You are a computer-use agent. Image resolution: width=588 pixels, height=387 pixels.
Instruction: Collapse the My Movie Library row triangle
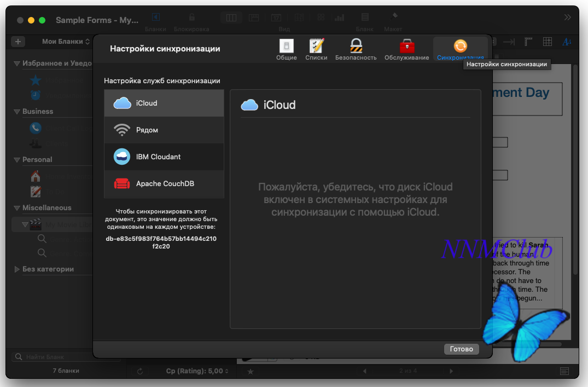pos(25,224)
